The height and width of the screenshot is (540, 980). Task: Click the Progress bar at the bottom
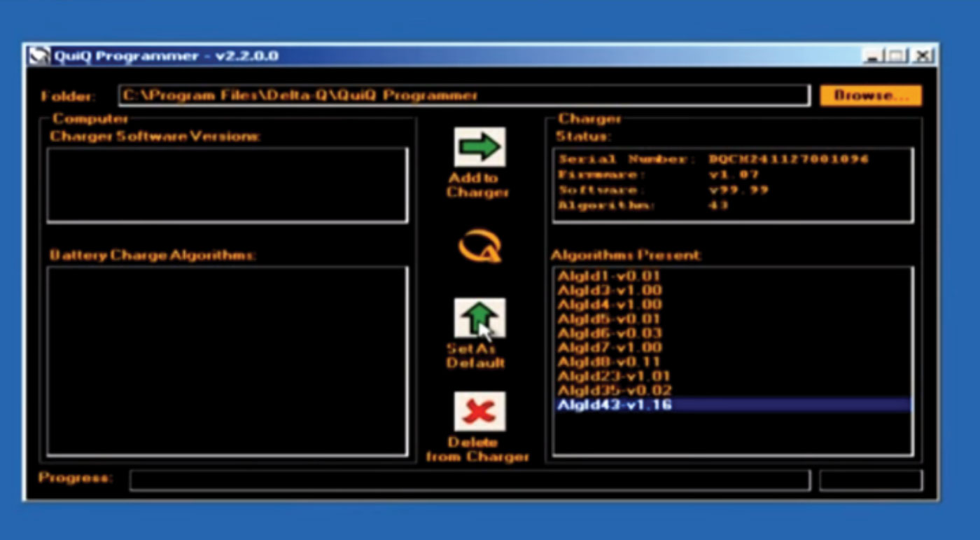(470, 480)
